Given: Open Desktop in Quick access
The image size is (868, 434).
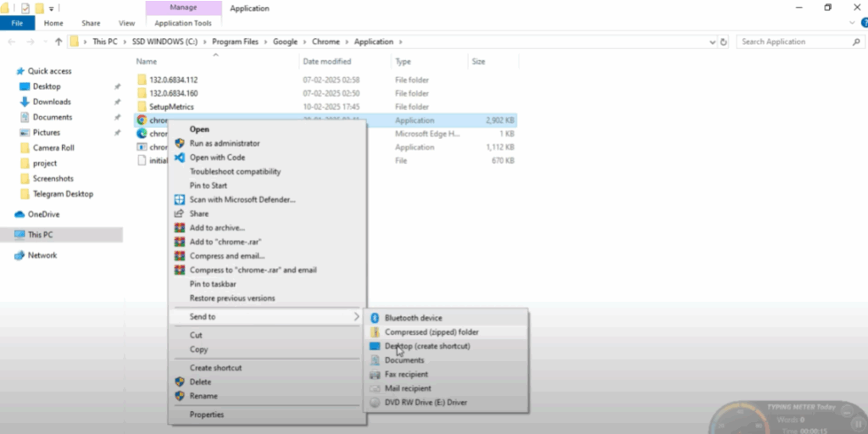Looking at the screenshot, I should pos(47,86).
